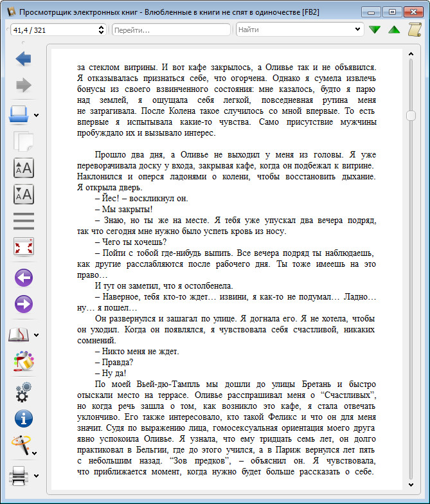This screenshot has height=504, width=430.
Task: Click the paint bucket icon in sidebar
Action: coord(23,361)
